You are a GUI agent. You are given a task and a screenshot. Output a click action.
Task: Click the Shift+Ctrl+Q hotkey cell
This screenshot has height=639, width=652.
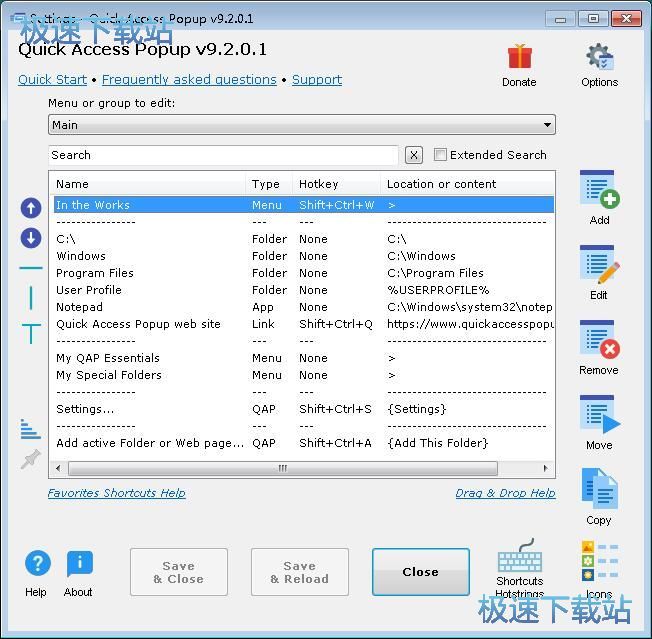click(336, 324)
